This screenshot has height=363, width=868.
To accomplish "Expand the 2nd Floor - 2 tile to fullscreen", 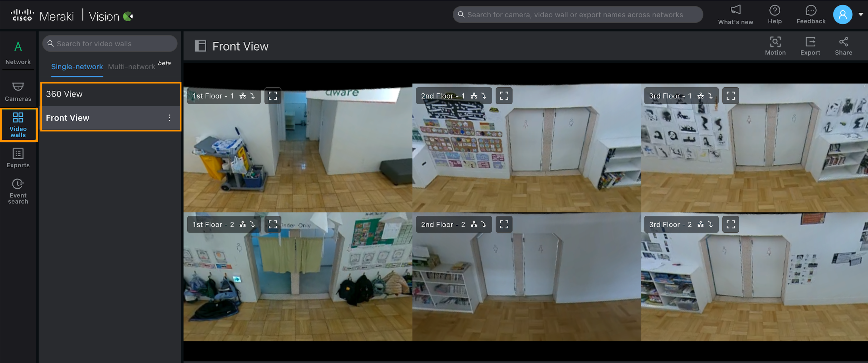I will [x=504, y=224].
